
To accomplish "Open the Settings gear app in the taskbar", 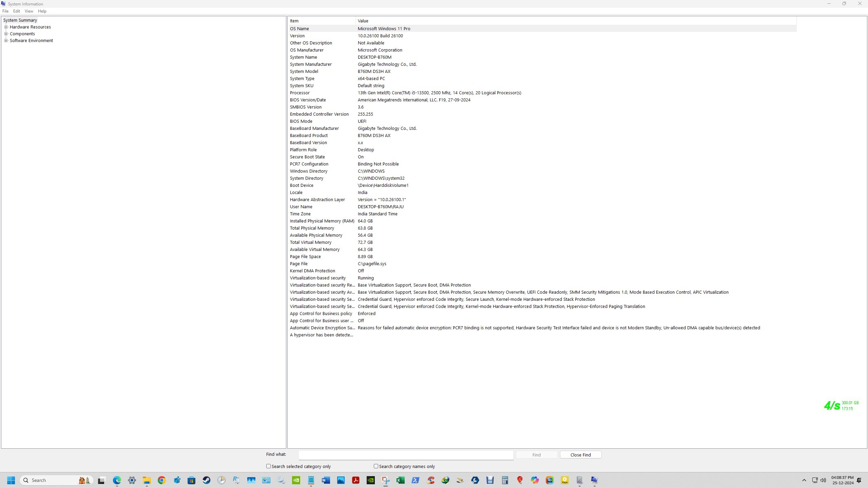I will click(x=132, y=480).
